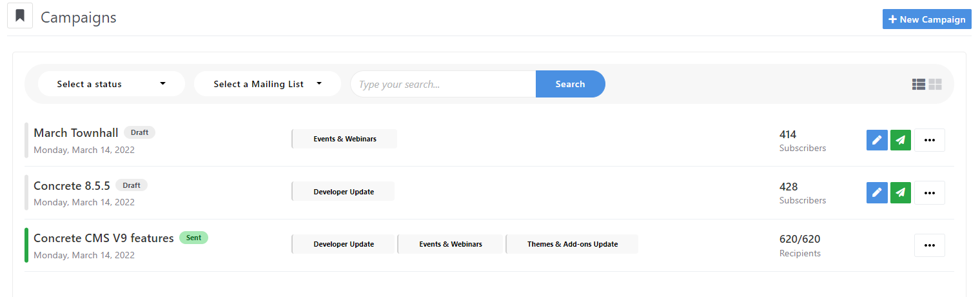
Task: Expand the Select a Mailing List dropdown
Action: pyautogui.click(x=267, y=84)
